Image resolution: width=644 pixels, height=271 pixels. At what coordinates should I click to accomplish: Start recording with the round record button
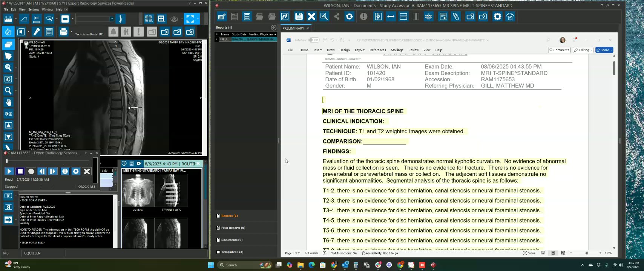(31, 171)
